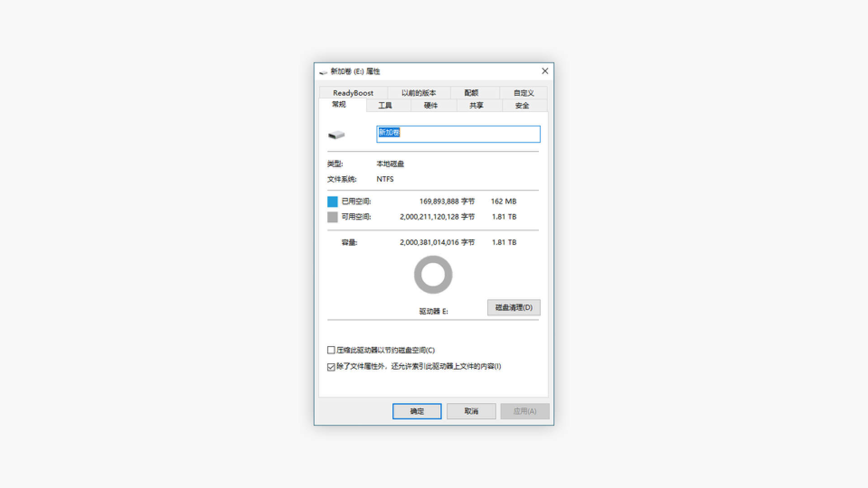Disable file content indexing on this drive

330,366
